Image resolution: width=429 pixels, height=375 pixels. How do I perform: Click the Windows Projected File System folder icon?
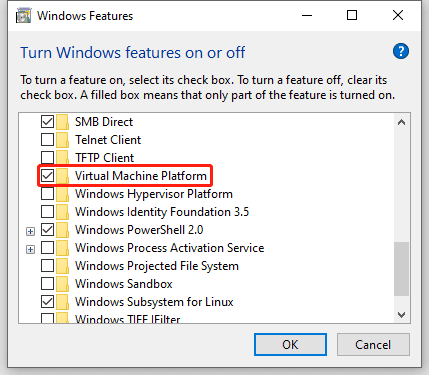62,266
